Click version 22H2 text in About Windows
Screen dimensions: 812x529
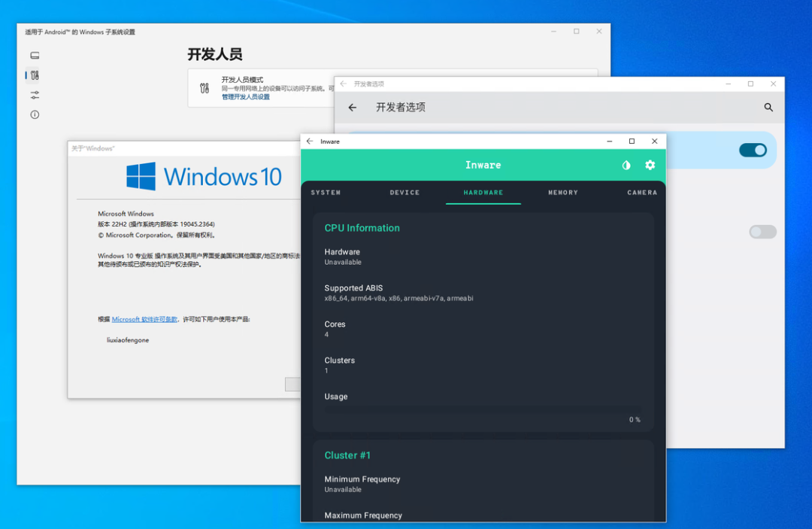[156, 224]
